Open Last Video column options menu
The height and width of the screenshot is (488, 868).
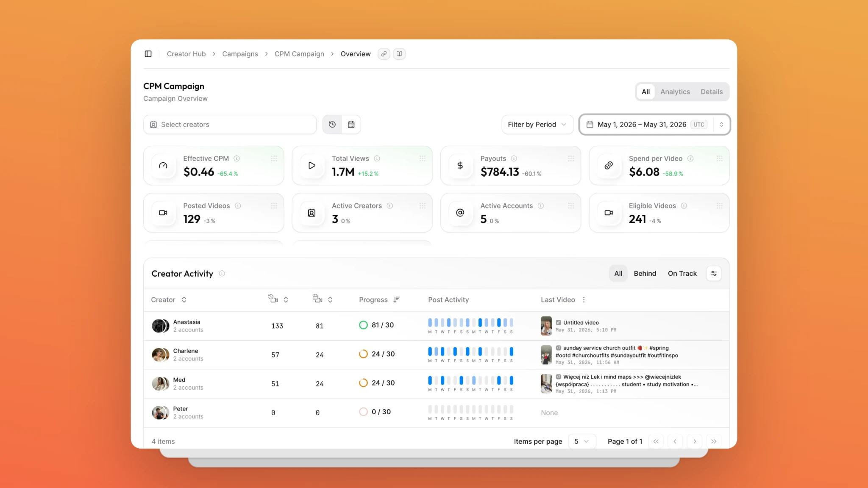[584, 300]
